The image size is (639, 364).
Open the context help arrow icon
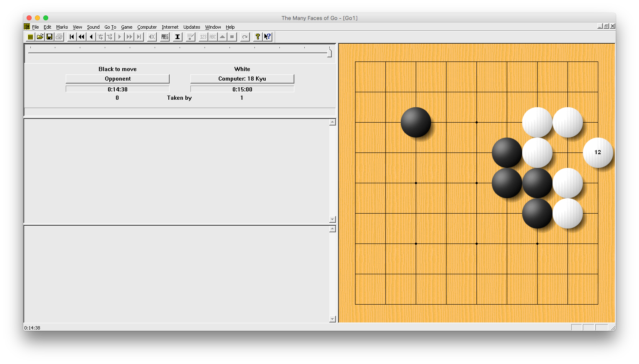point(267,37)
